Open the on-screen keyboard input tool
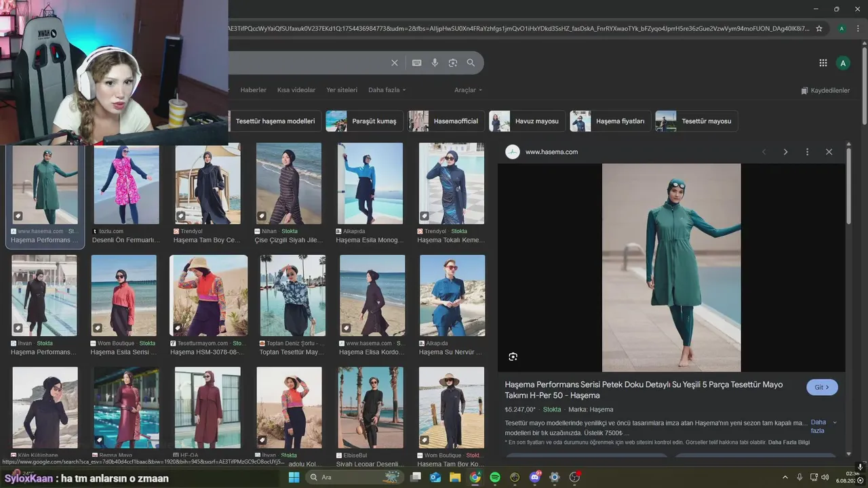This screenshot has width=868, height=488. point(416,63)
